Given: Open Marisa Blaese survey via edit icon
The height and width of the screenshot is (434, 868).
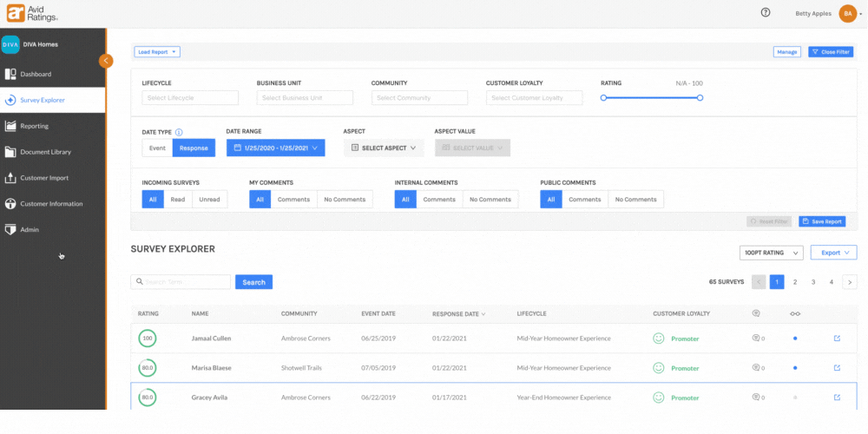Looking at the screenshot, I should 837,367.
